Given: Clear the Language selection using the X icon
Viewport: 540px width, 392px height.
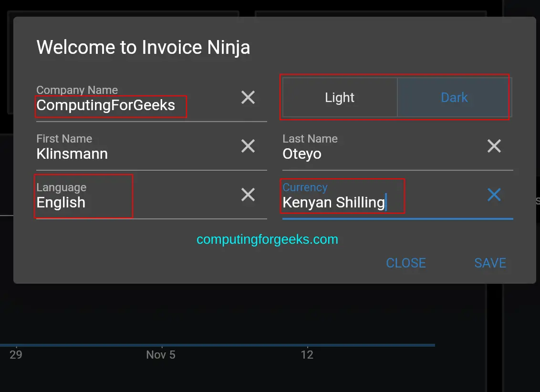Looking at the screenshot, I should (x=248, y=195).
